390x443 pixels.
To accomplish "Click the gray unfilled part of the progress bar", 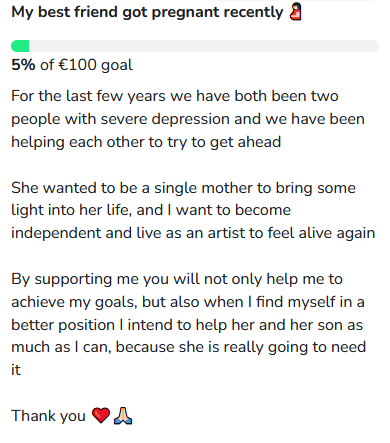I will [x=204, y=46].
